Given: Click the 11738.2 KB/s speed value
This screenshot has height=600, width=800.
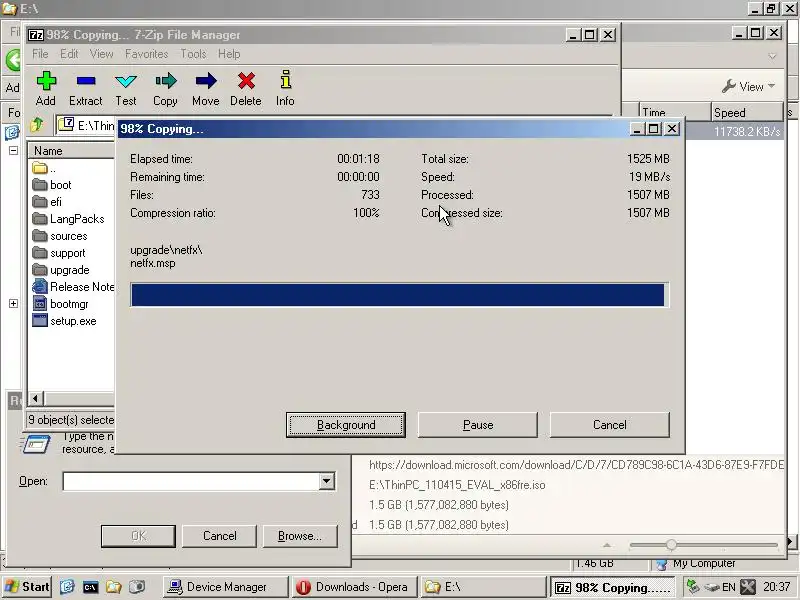Looking at the screenshot, I should click(747, 132).
